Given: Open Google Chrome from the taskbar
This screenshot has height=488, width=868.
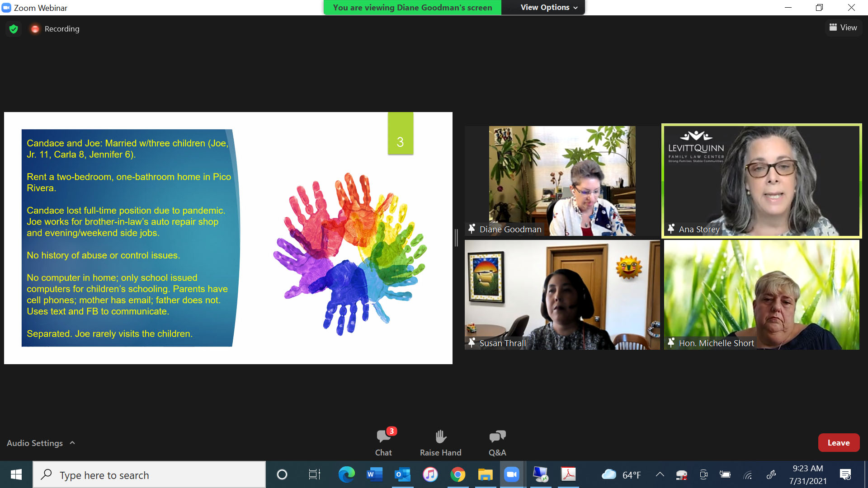Looking at the screenshot, I should tap(458, 474).
